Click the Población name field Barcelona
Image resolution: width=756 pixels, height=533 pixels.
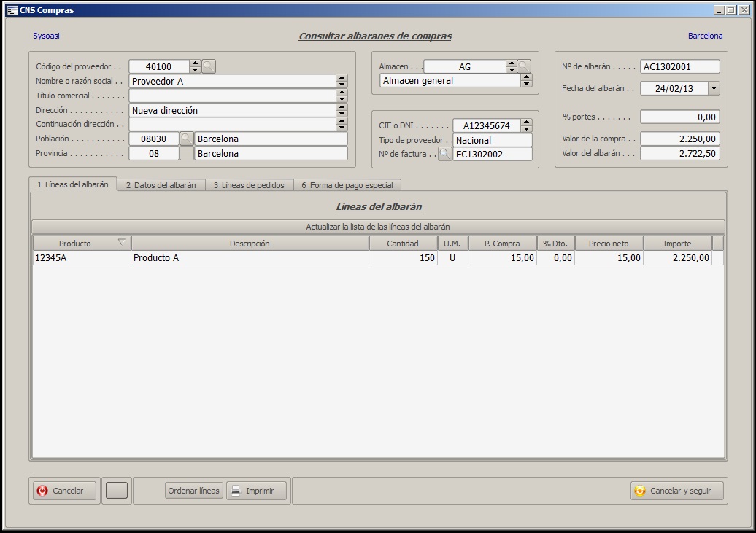tap(271, 139)
